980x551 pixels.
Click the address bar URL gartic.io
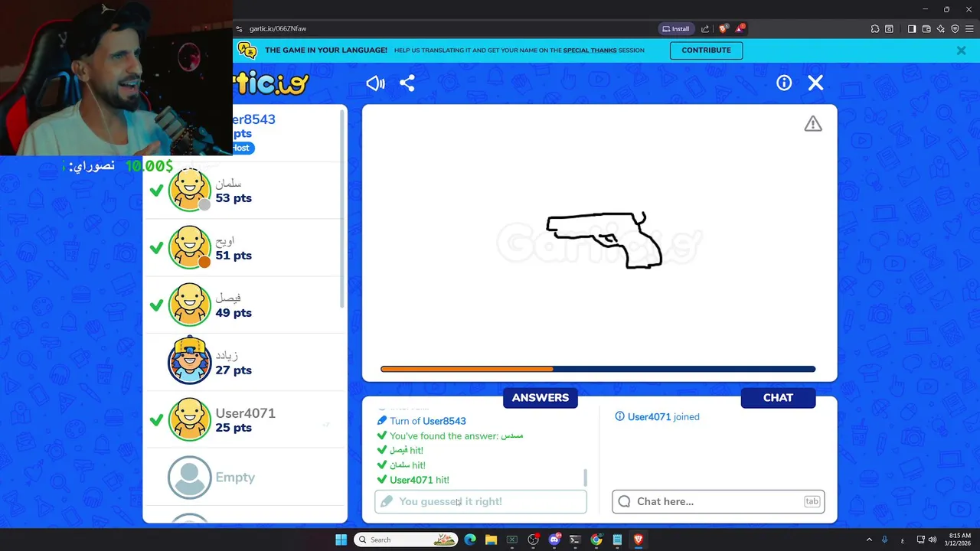pyautogui.click(x=278, y=29)
